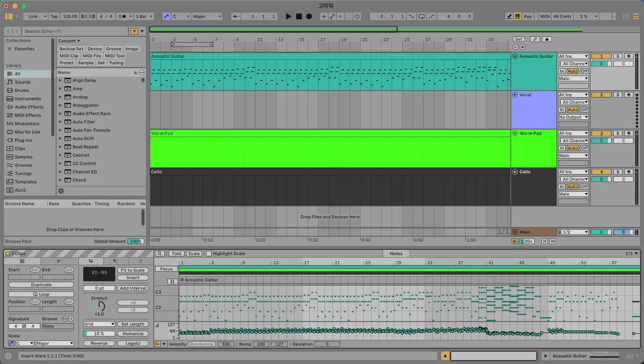
Task: Fold the Acoustic Guitar track
Action: coord(515,56)
